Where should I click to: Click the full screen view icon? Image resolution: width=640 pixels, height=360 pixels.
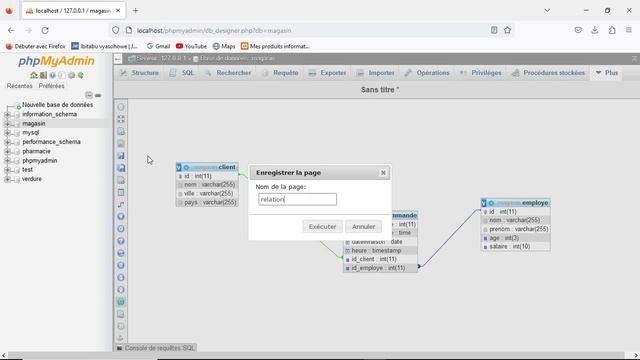(x=121, y=119)
